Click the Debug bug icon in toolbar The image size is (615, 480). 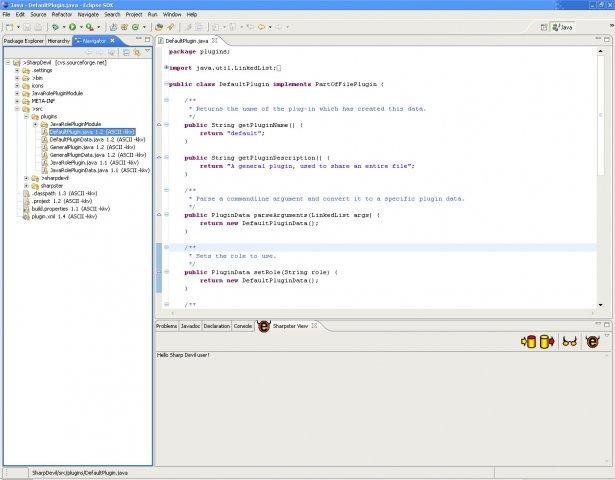(53, 27)
